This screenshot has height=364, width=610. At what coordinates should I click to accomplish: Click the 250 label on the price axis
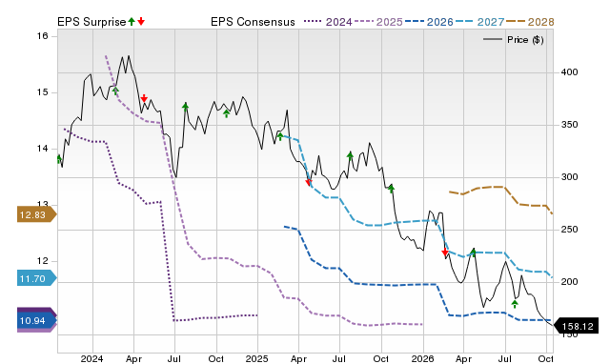tap(570, 230)
